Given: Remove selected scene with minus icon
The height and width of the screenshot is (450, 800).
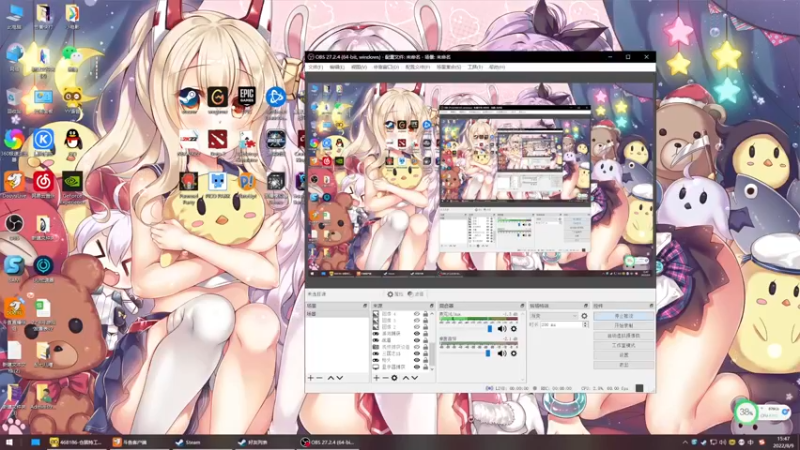Looking at the screenshot, I should click(x=319, y=378).
